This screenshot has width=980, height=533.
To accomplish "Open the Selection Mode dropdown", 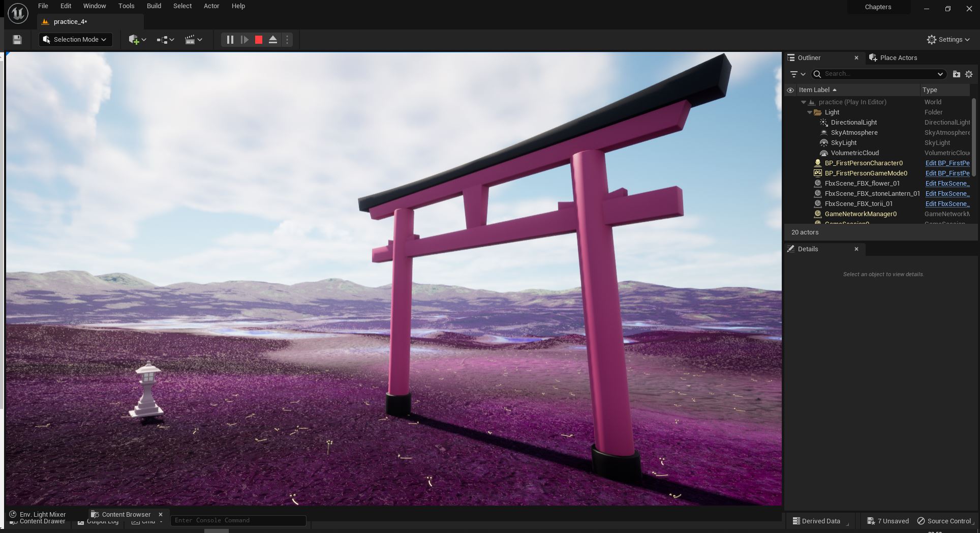I will (x=75, y=40).
